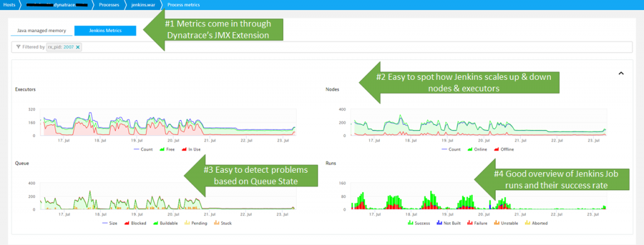
Task: Toggle Success series in Runs legend
Action: [418, 223]
